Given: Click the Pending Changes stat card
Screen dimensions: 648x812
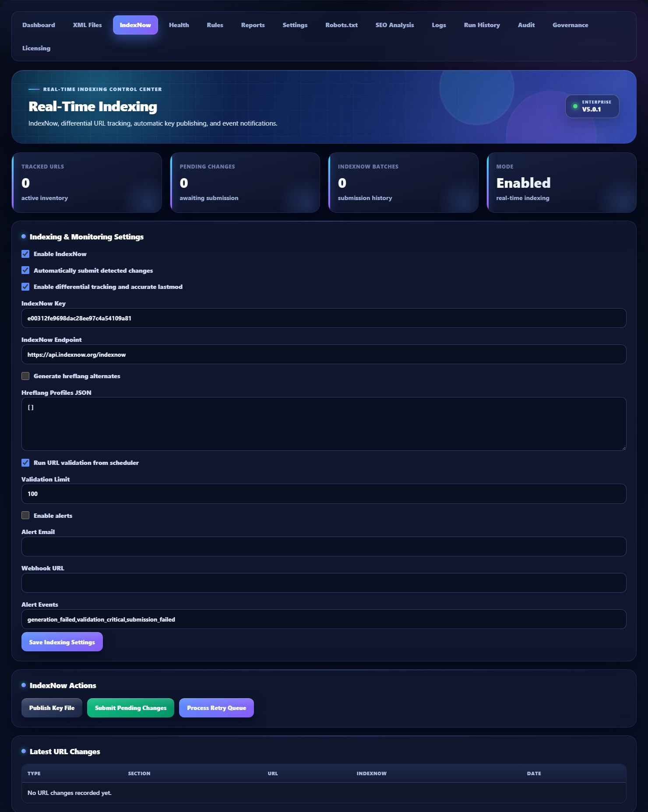Looking at the screenshot, I should [x=245, y=183].
